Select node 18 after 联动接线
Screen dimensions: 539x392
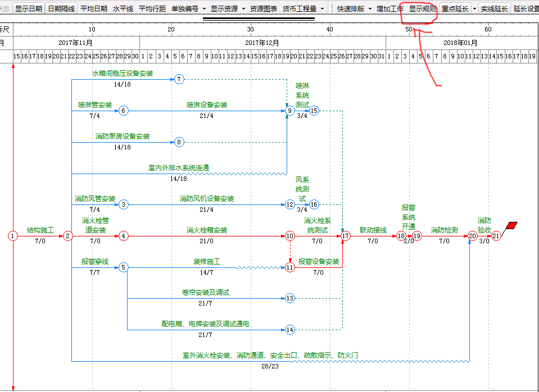(x=401, y=236)
